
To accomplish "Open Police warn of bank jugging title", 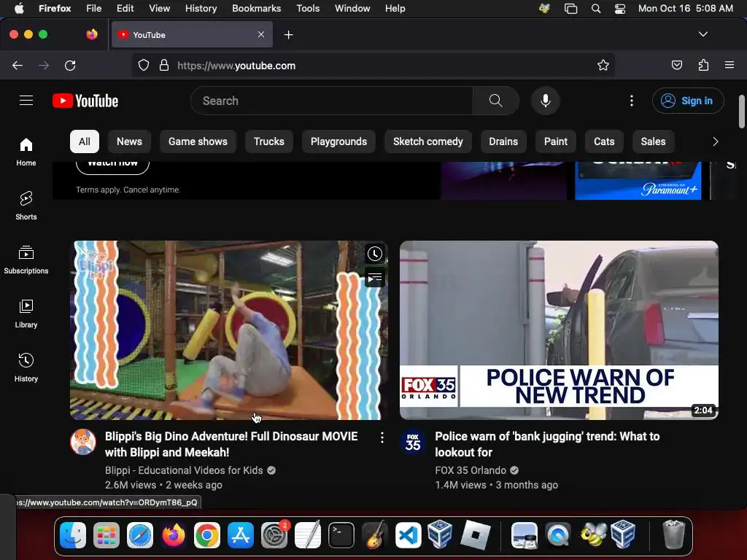I will [x=547, y=444].
